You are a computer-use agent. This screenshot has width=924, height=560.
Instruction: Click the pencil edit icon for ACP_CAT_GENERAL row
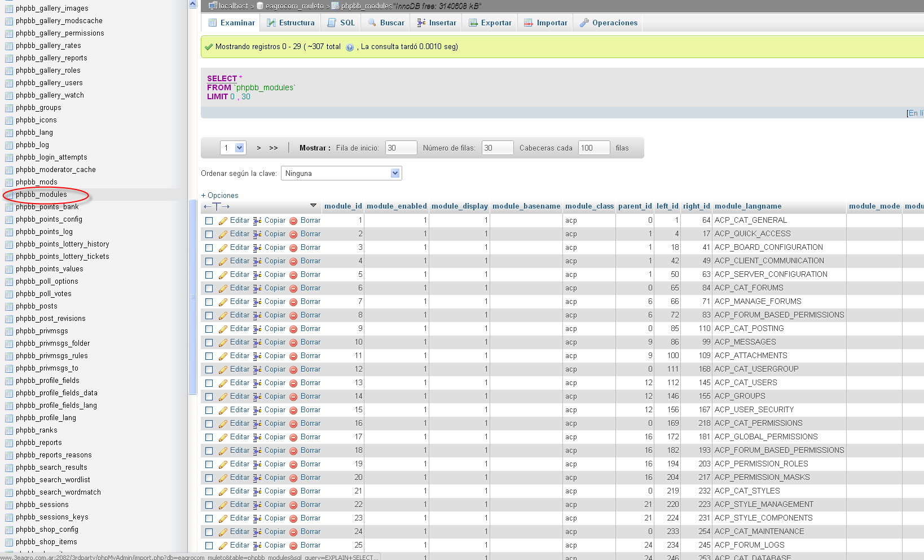pyautogui.click(x=223, y=221)
